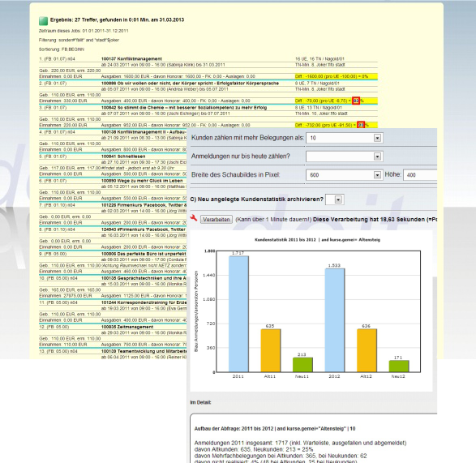Screen dimensions: 476x463
Task: Click the 'Zeitraum dieses Jobs' line
Action: coord(84,31)
